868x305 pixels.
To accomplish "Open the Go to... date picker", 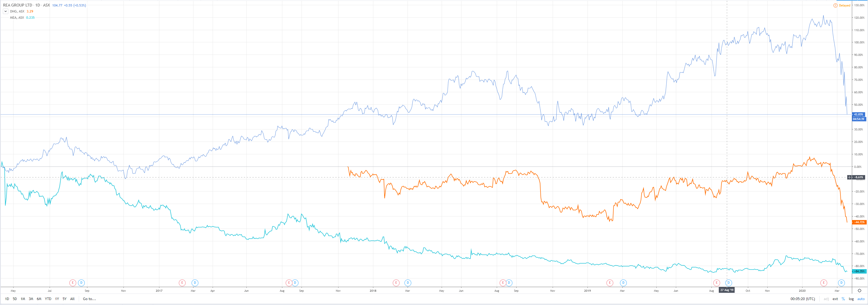I will 89,299.
